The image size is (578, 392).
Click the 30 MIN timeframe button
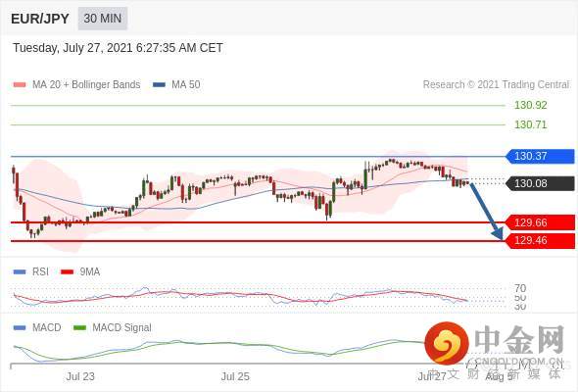(x=103, y=18)
